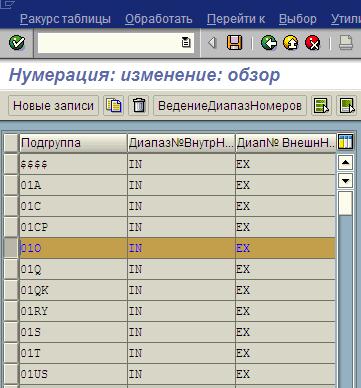Collapse the command field with the triangle arrow

click(x=212, y=43)
